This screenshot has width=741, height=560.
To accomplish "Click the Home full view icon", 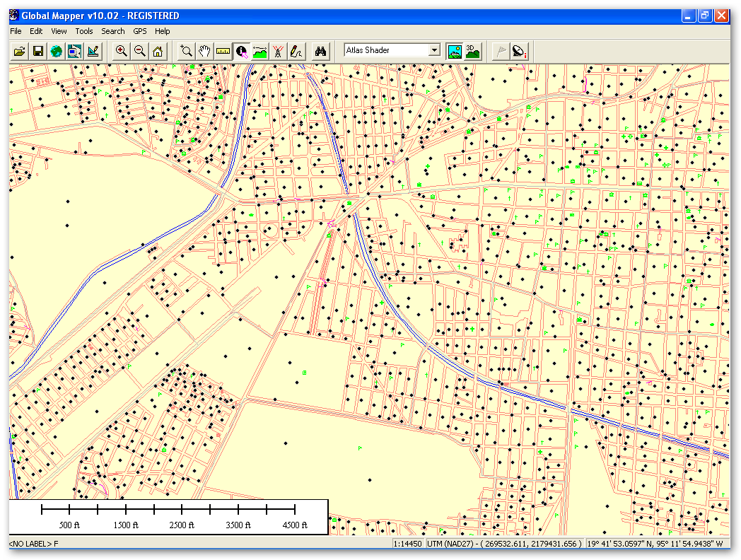I will 158,51.
